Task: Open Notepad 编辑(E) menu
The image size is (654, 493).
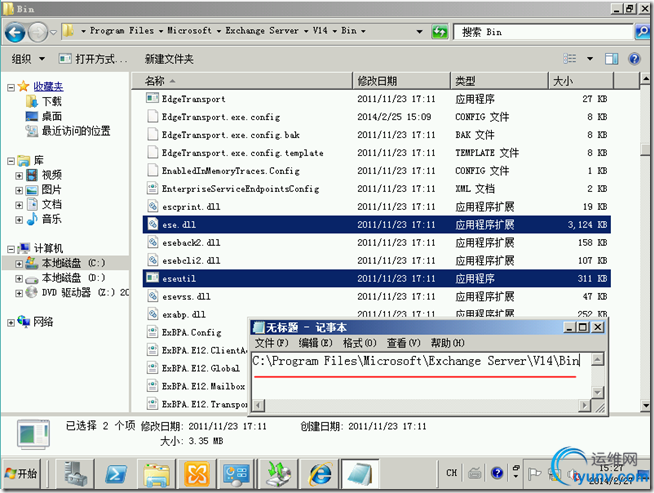Action: (x=316, y=343)
